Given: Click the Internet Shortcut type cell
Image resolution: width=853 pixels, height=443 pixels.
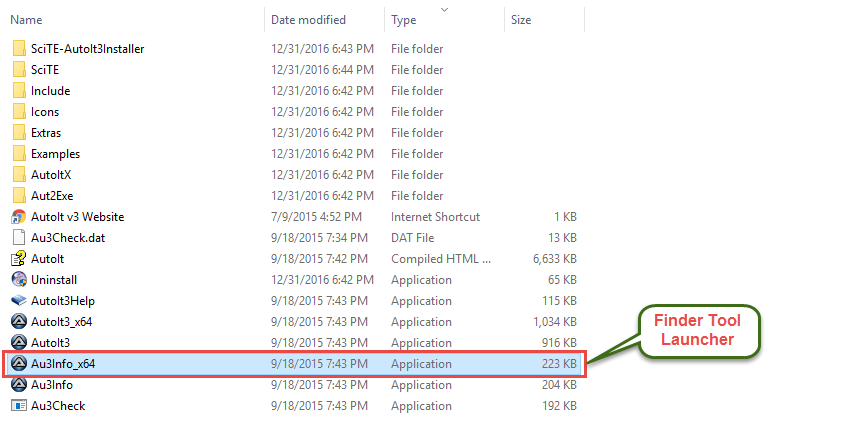Looking at the screenshot, I should (x=435, y=217).
